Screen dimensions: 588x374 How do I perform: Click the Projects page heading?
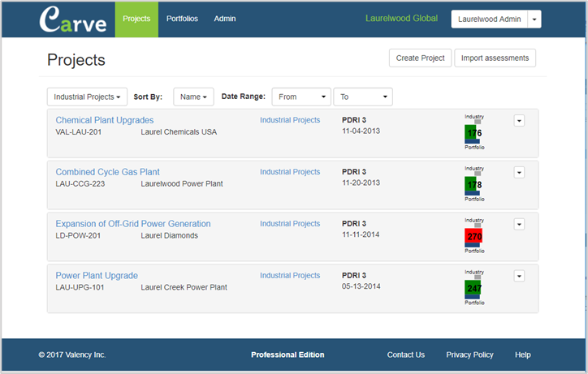coord(76,60)
